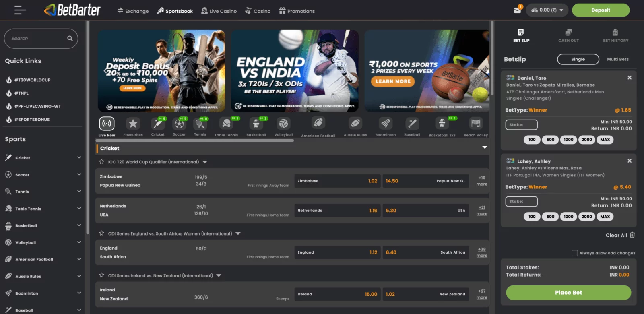This screenshot has height=314, width=644.
Task: Select the Beach Volley carousel icon
Action: point(476,123)
